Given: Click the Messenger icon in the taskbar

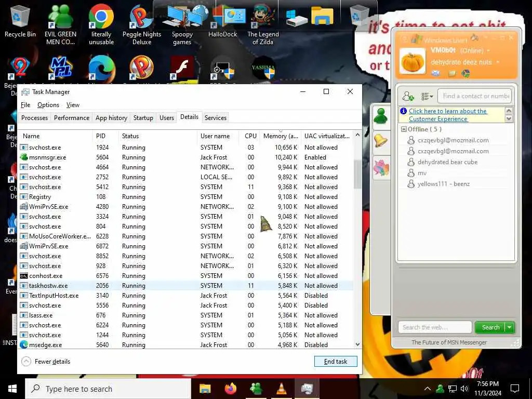Looking at the screenshot, I should (256, 388).
